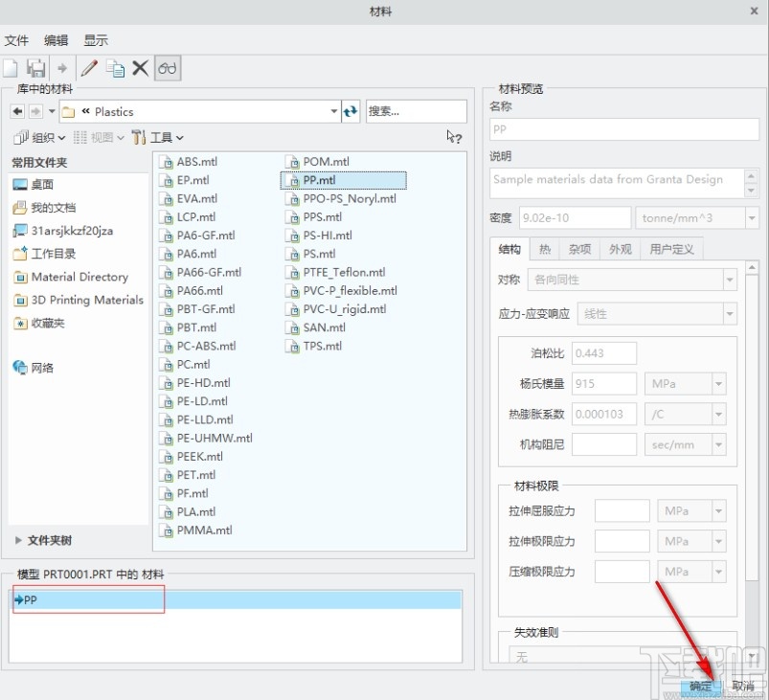Select the PE-UHMW.mtl file

click(x=207, y=438)
